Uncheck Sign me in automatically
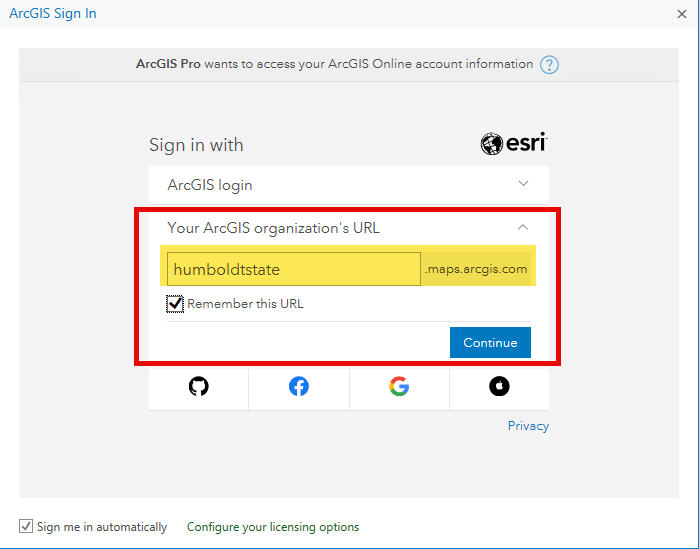 tap(26, 526)
